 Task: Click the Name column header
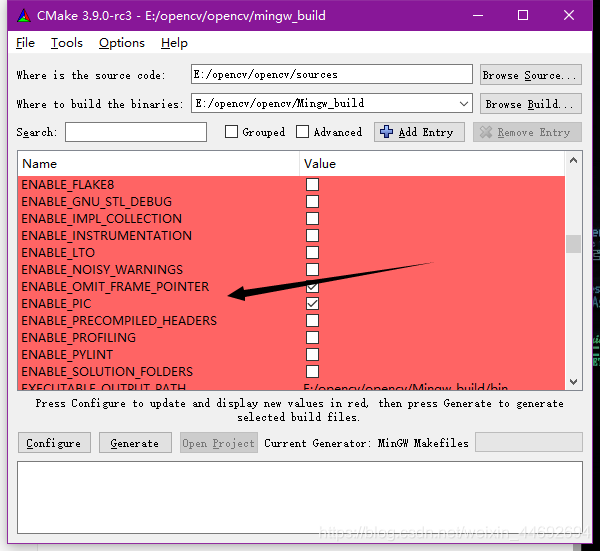coord(158,164)
